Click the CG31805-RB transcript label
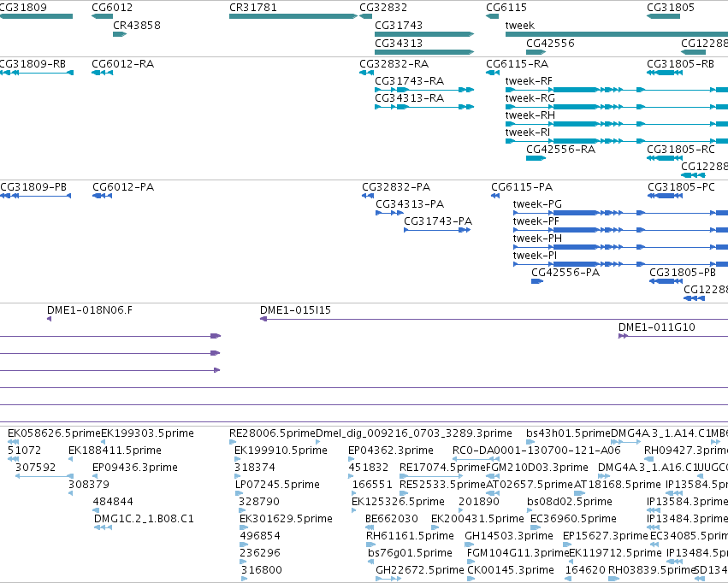Image resolution: width=728 pixels, height=583 pixels. (x=680, y=64)
